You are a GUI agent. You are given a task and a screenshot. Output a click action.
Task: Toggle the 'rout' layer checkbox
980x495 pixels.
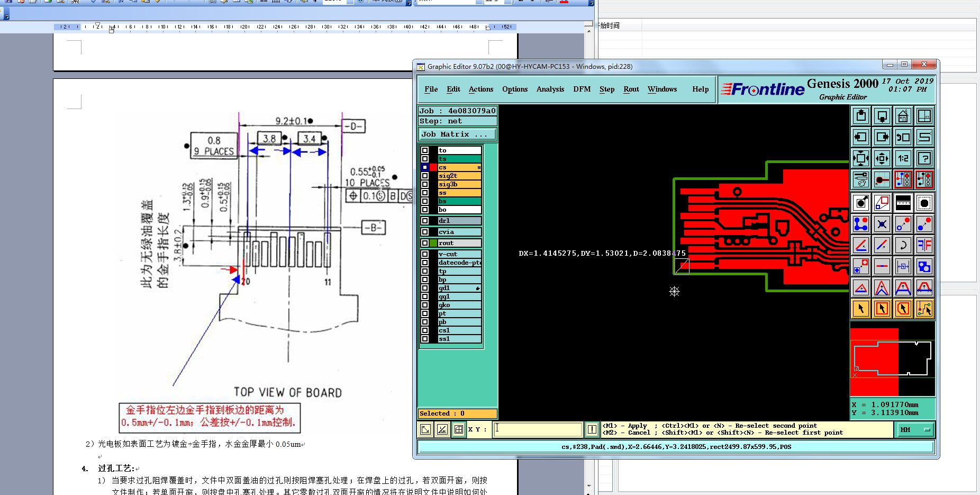coord(424,243)
